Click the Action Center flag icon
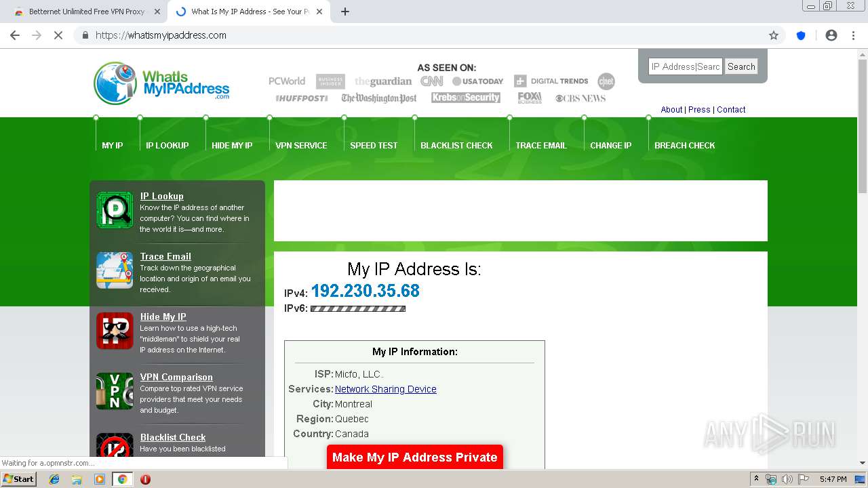Screen dimensions: 868x488 pos(803,479)
